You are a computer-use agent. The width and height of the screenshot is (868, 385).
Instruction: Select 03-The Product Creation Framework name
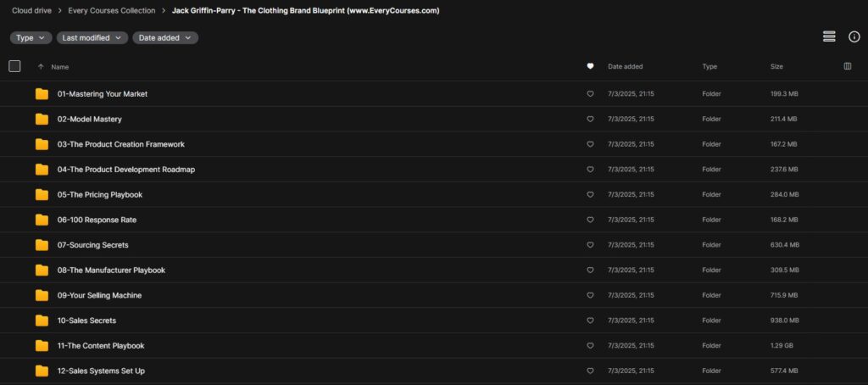coord(121,144)
